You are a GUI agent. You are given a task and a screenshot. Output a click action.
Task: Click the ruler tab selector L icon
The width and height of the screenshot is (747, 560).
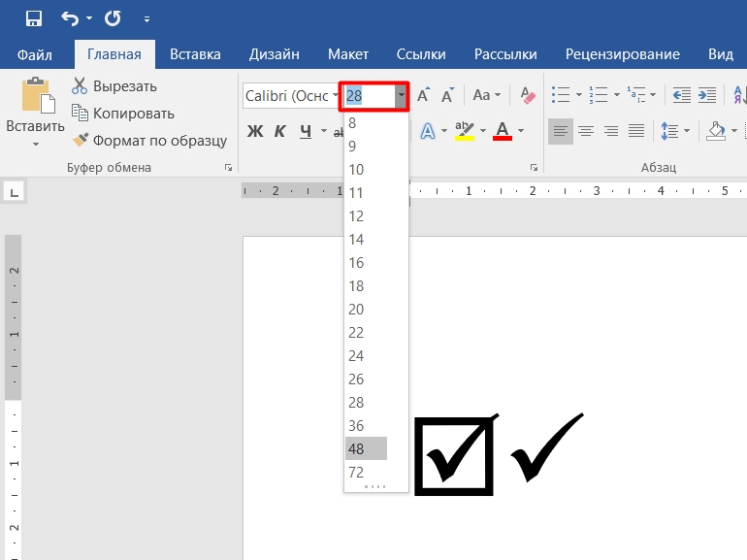(14, 192)
